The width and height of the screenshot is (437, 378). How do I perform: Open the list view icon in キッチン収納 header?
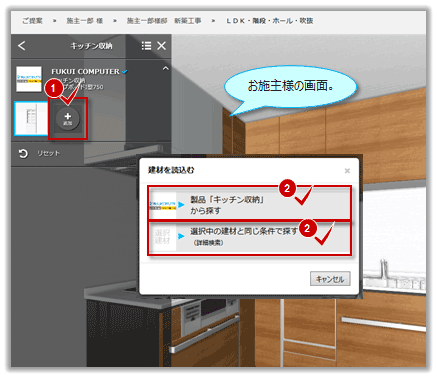tap(146, 46)
